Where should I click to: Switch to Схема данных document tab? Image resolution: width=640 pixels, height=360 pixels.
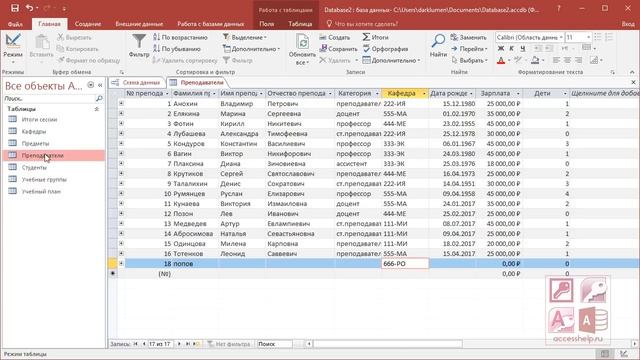pyautogui.click(x=137, y=82)
